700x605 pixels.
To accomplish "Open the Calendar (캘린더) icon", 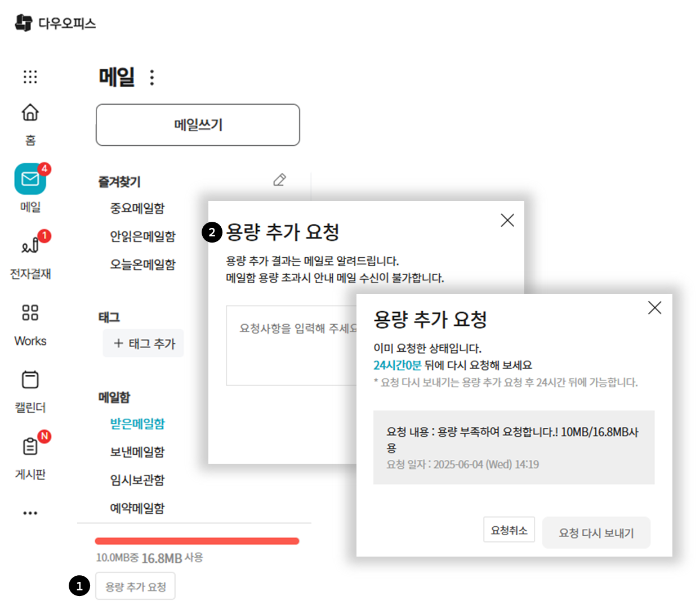I will click(x=30, y=380).
